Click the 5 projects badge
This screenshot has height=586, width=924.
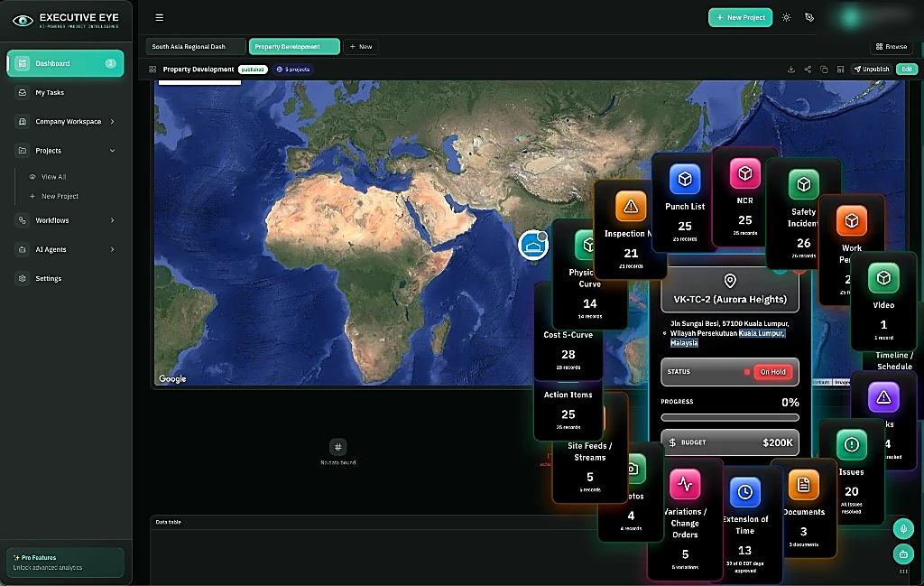point(293,70)
